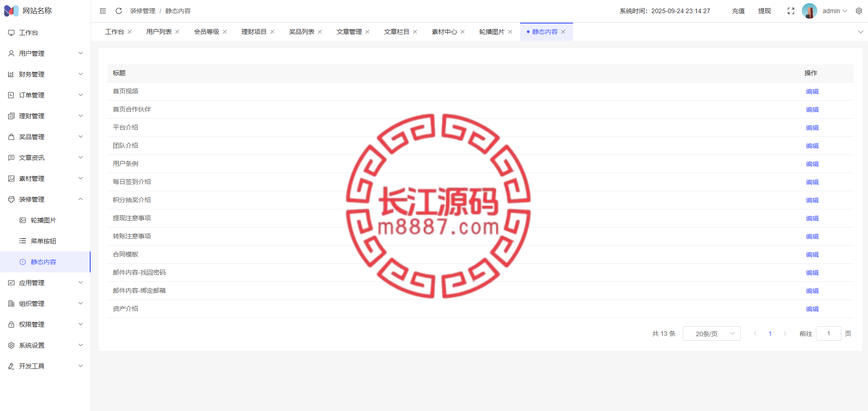Expand the 系统设置 menu chevron
Image resolution: width=868 pixels, height=411 pixels.
pos(81,345)
